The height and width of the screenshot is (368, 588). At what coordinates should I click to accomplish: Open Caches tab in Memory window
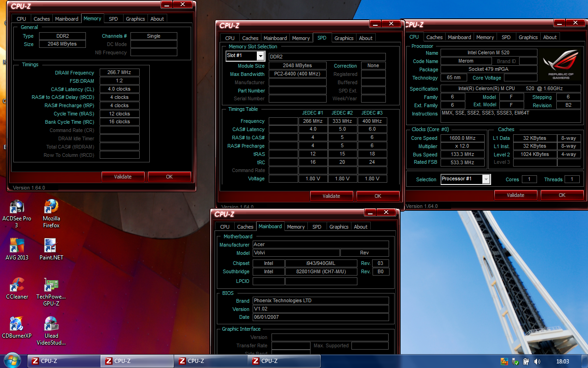[x=42, y=19]
